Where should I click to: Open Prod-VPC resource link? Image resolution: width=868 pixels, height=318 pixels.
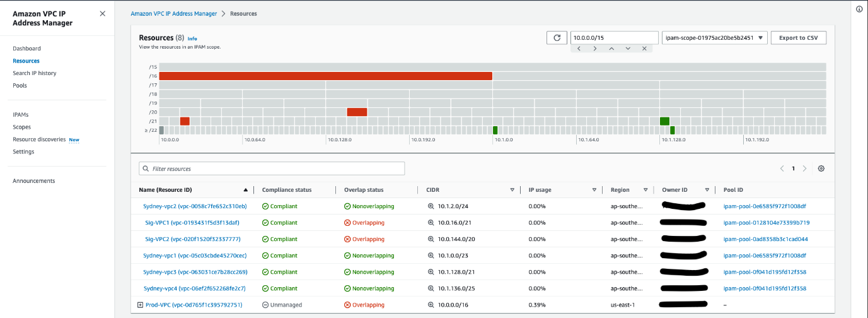point(194,305)
